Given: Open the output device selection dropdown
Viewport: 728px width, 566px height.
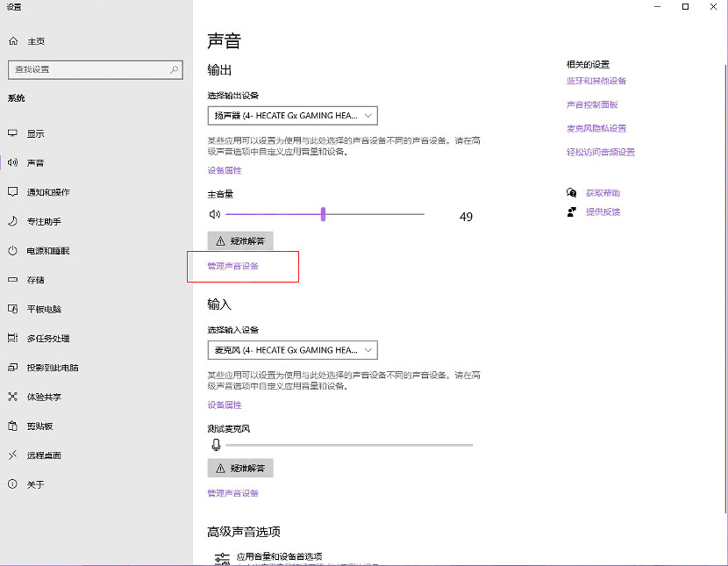Looking at the screenshot, I should [293, 115].
